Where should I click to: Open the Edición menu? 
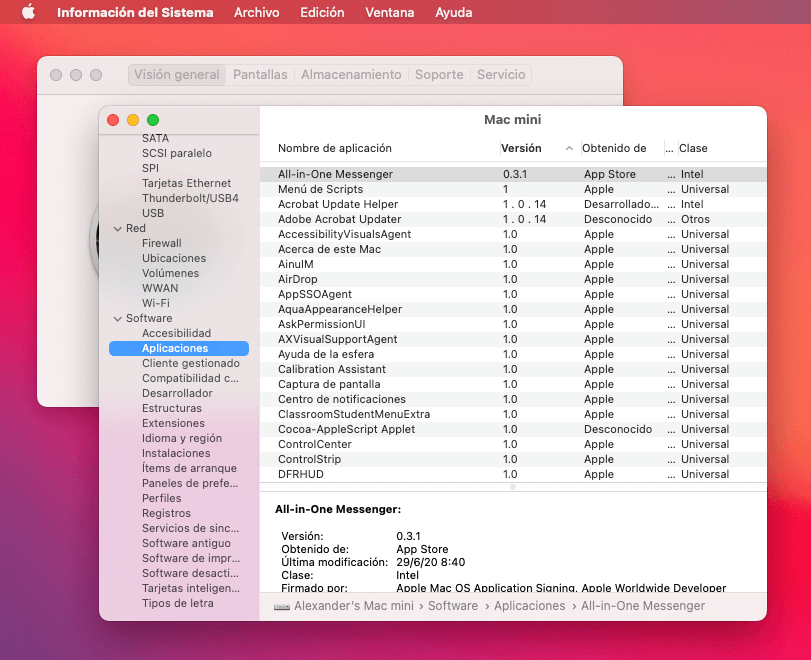click(x=322, y=12)
